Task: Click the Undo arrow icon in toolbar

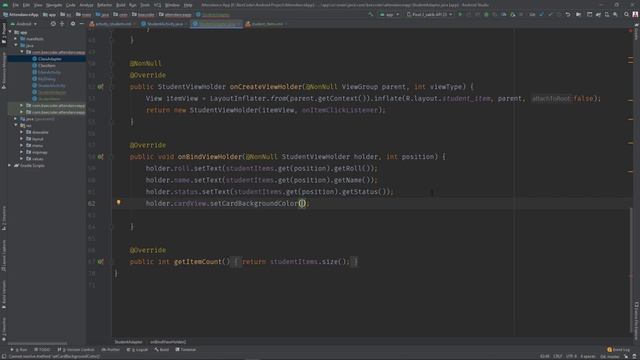Action: point(568,14)
